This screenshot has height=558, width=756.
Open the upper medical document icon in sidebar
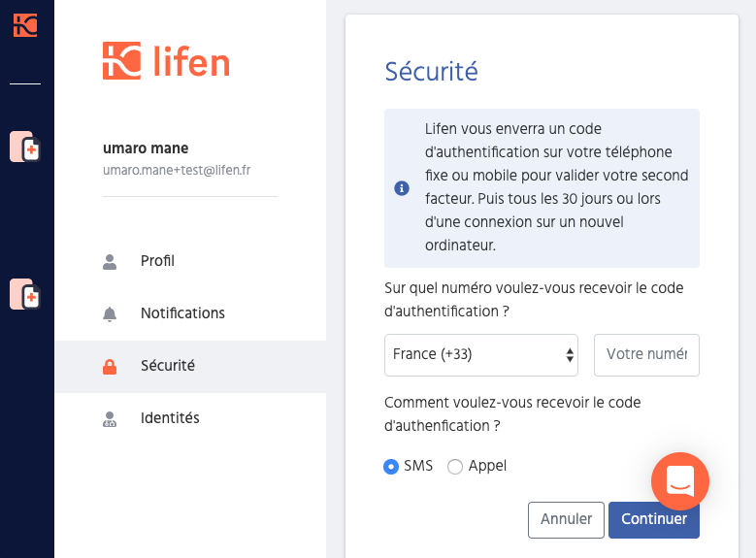(x=25, y=147)
